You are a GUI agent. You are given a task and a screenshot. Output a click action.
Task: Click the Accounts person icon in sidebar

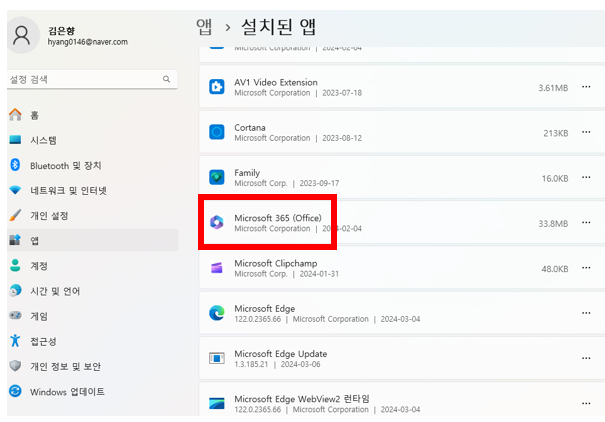pyautogui.click(x=15, y=265)
